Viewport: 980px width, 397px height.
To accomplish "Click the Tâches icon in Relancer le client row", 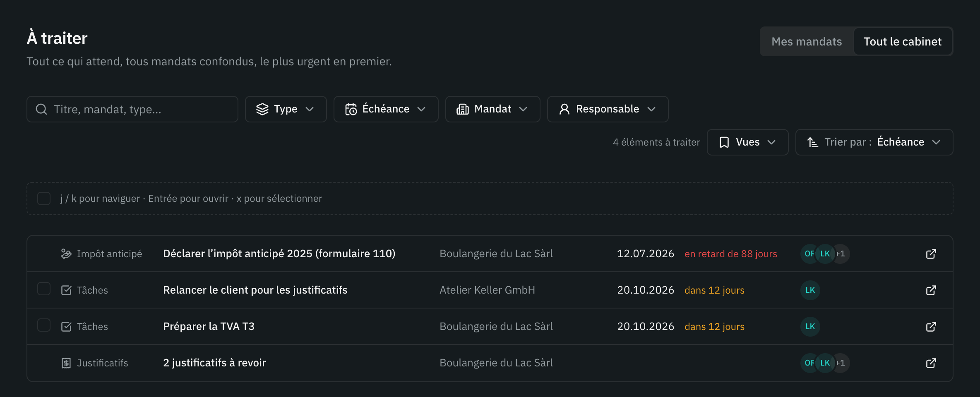I will 66,290.
